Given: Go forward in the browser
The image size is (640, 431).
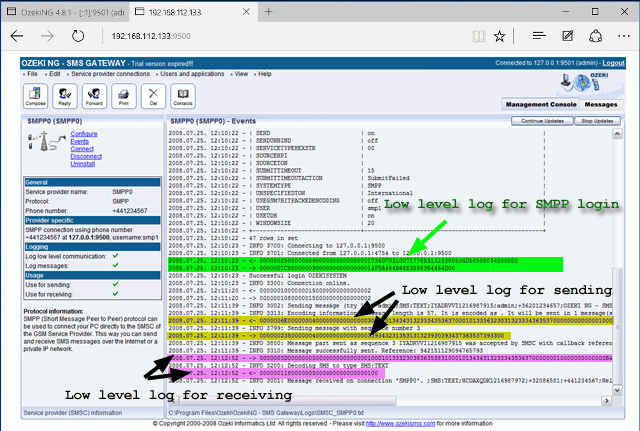Looking at the screenshot, I should coord(47,36).
